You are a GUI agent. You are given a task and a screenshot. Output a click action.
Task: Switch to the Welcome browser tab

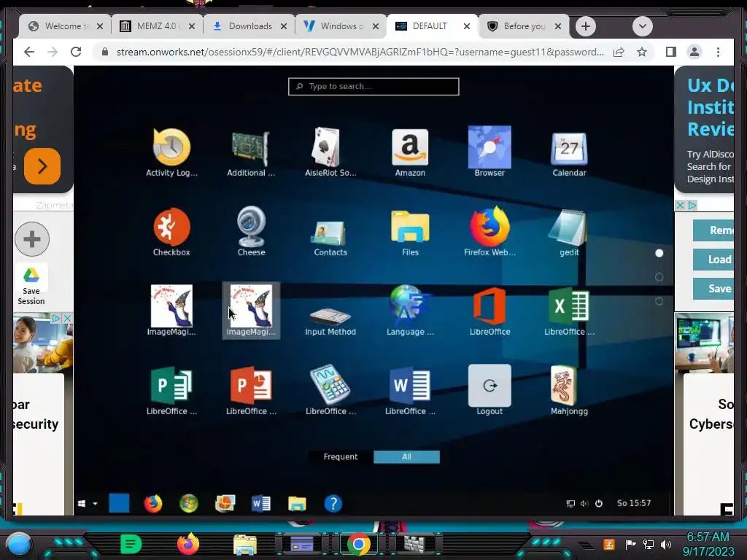pos(65,26)
